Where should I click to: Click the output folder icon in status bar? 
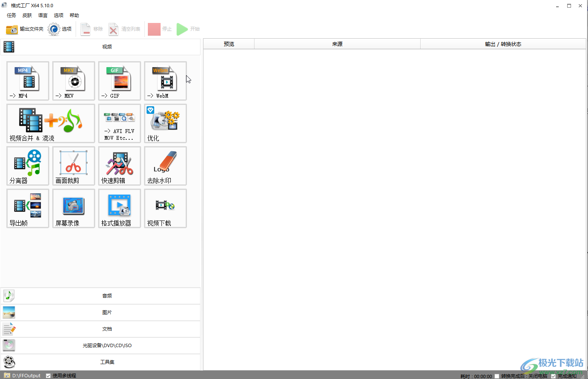click(7, 376)
